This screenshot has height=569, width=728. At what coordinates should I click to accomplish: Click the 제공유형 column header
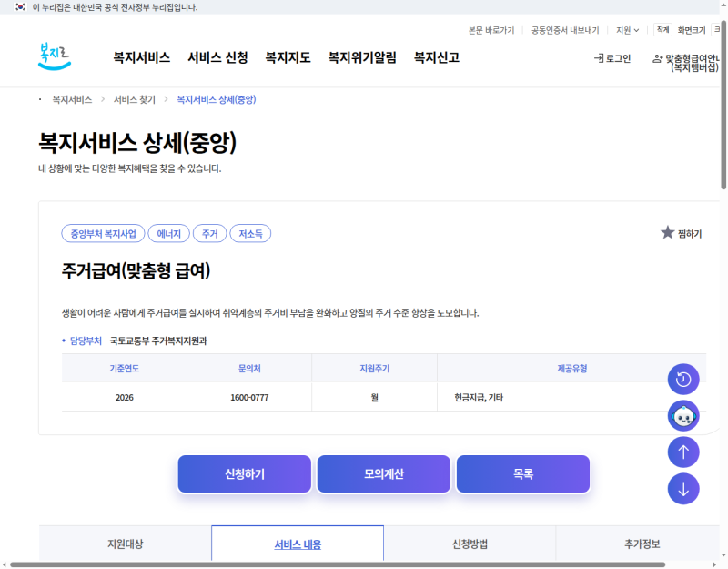point(572,369)
